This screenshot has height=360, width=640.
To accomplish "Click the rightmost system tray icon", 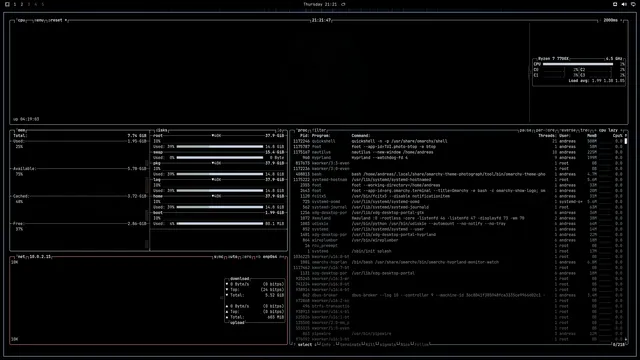I will [x=633, y=4].
